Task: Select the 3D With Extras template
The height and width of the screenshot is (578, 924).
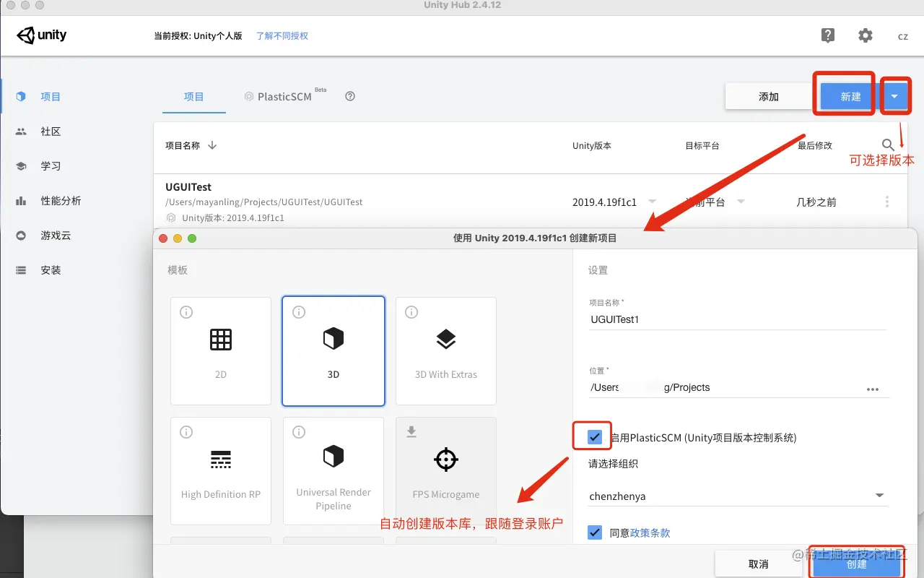Action: 446,351
